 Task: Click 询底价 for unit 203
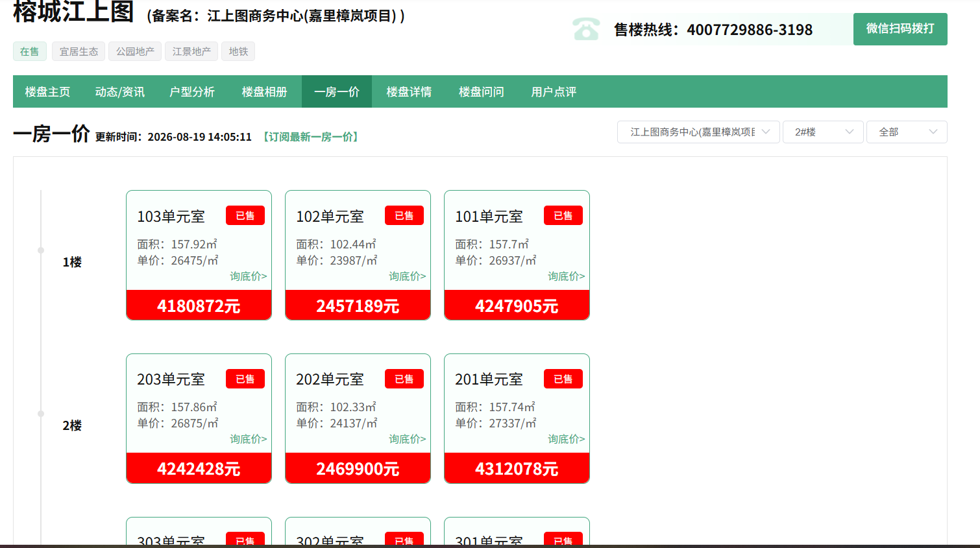[249, 439]
